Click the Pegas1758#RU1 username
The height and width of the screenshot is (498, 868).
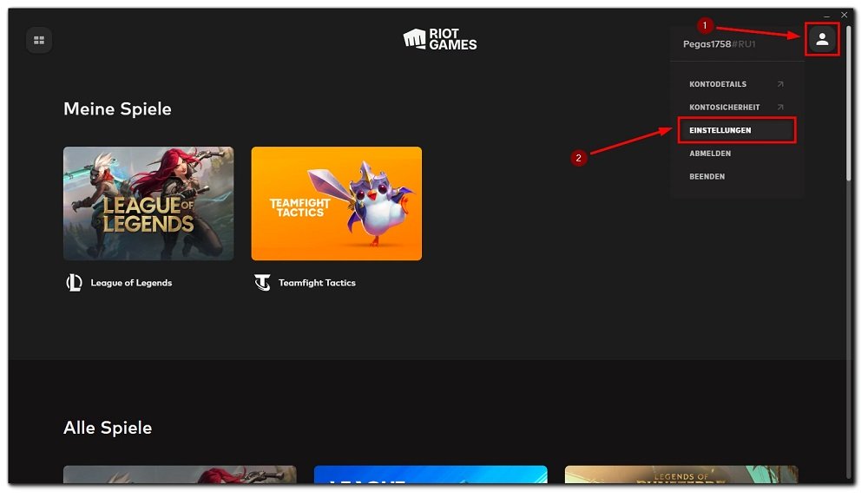(719, 44)
